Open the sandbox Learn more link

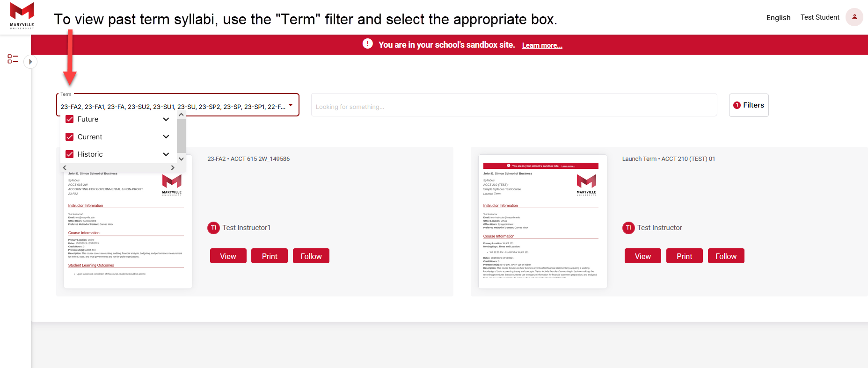point(542,45)
